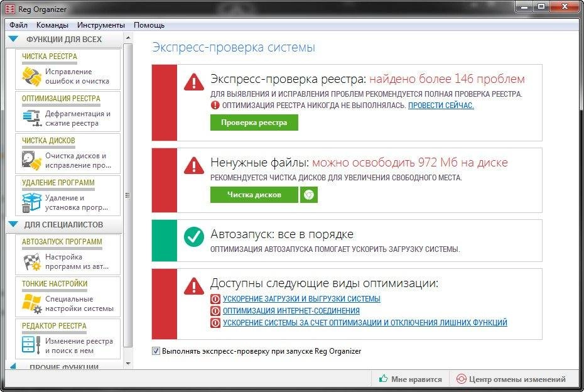Viewport: 584px width, 392px height.
Task: Click red icon beside УСКОРЕНИЕ СИСТЕМЫ ЗА СЧЕТ
Action: (x=215, y=323)
